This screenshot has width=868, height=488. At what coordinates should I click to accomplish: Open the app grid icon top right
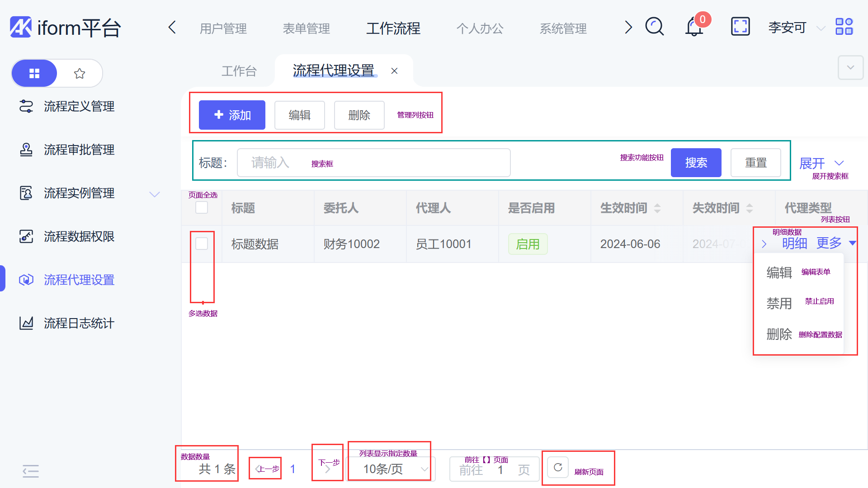844,27
